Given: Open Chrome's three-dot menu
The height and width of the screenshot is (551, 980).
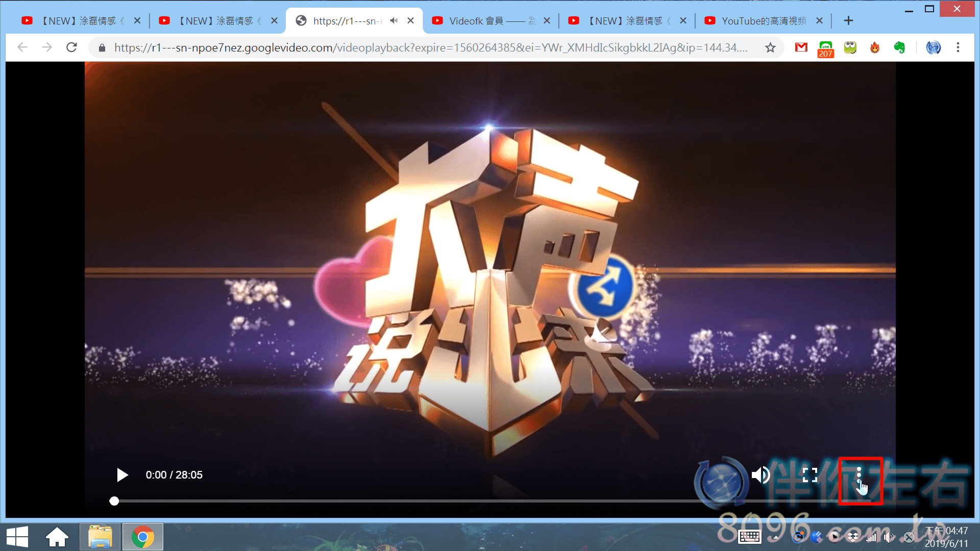Looking at the screenshot, I should pyautogui.click(x=958, y=47).
